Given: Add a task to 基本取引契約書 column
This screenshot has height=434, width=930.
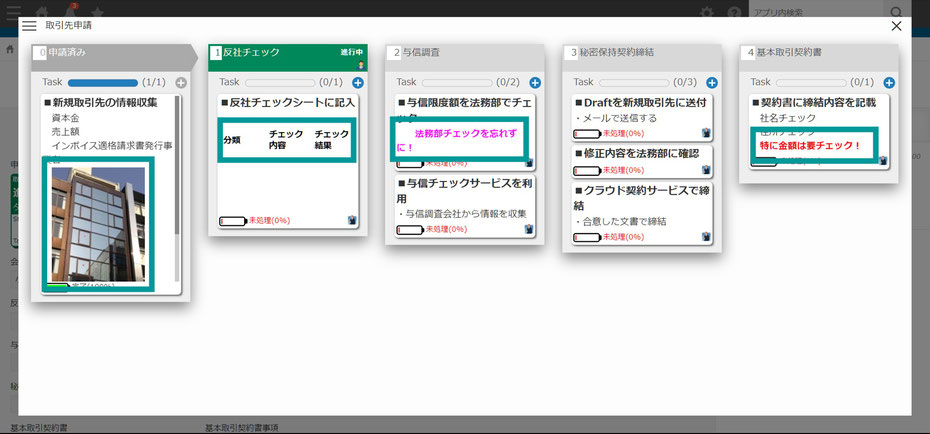Looking at the screenshot, I should click(888, 83).
